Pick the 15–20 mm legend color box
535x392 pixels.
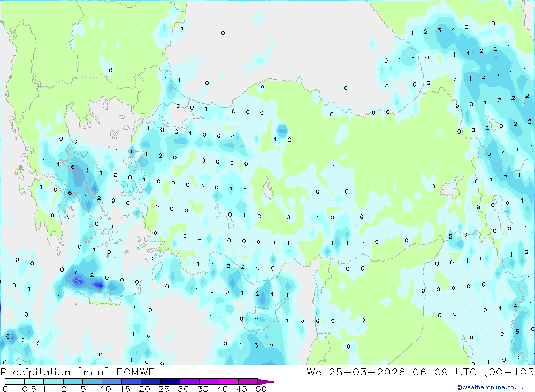(x=132, y=381)
